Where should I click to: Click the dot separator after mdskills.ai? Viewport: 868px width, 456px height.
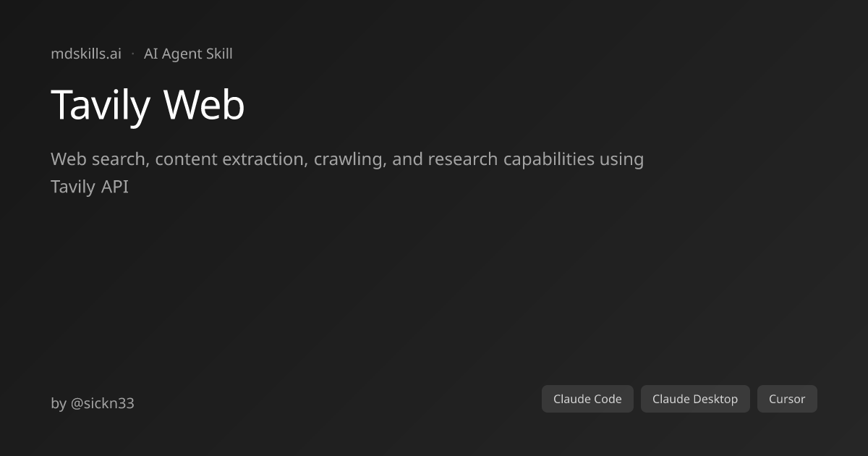coord(132,54)
